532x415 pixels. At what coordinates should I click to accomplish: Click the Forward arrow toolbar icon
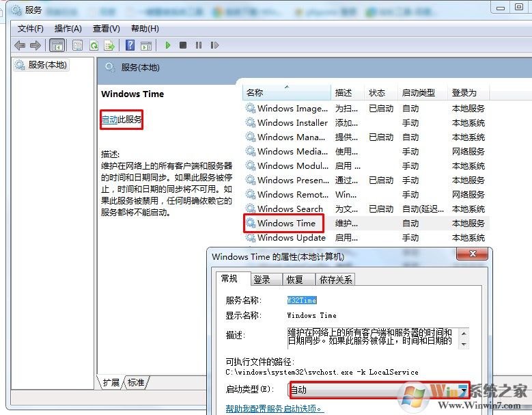point(36,45)
